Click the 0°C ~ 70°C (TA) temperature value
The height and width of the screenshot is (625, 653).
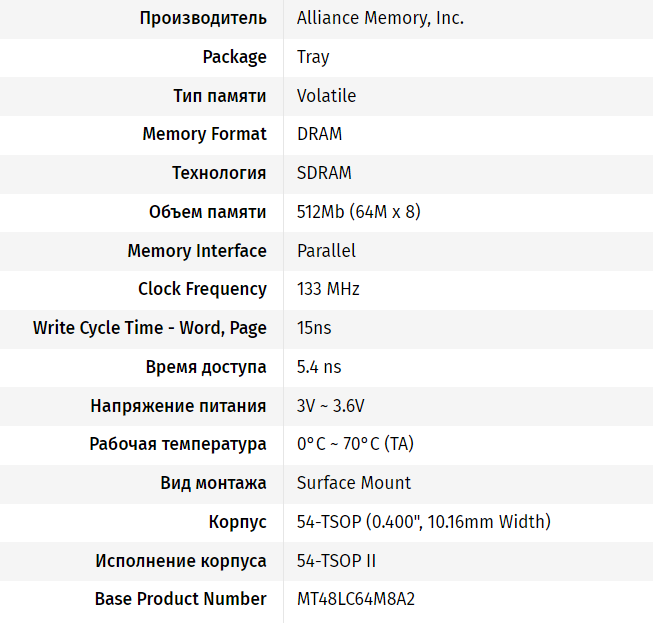tap(355, 444)
